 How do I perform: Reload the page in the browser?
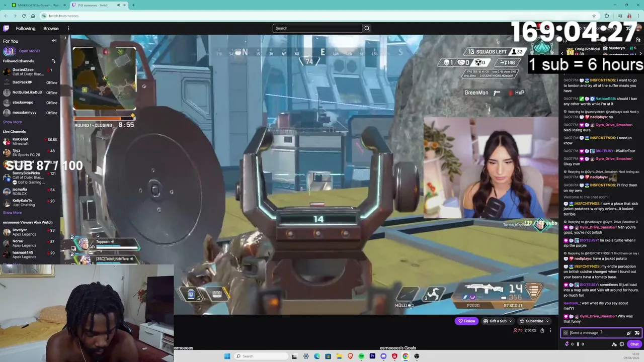[x=23, y=16]
